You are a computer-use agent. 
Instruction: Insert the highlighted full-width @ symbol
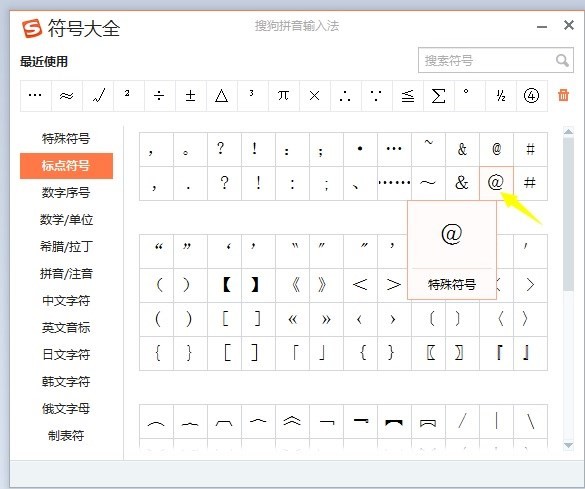[x=496, y=183]
